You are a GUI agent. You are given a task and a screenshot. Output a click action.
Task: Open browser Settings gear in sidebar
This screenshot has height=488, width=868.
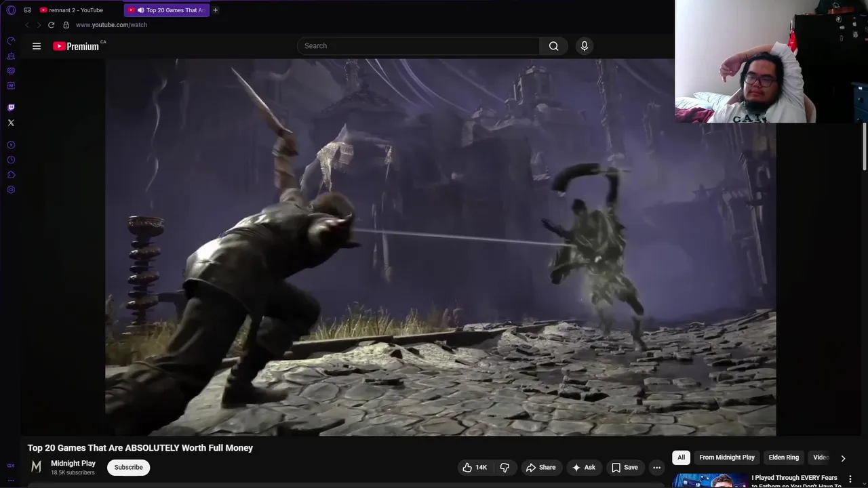pyautogui.click(x=11, y=190)
